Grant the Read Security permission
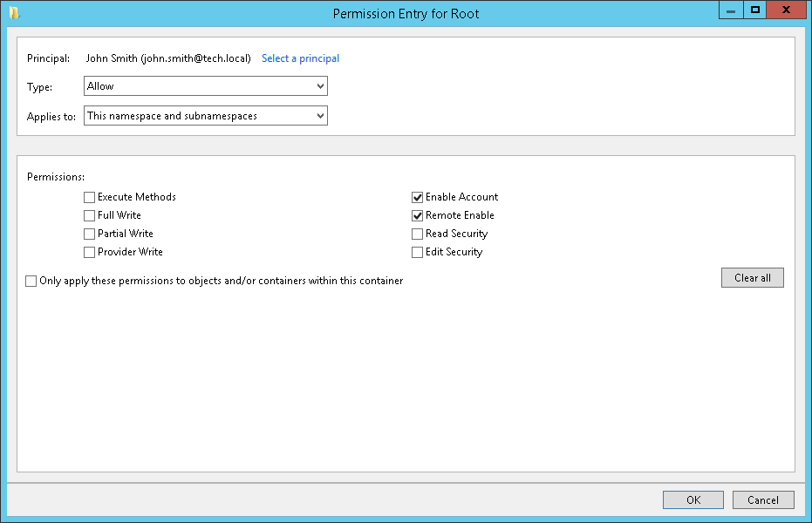 point(417,234)
